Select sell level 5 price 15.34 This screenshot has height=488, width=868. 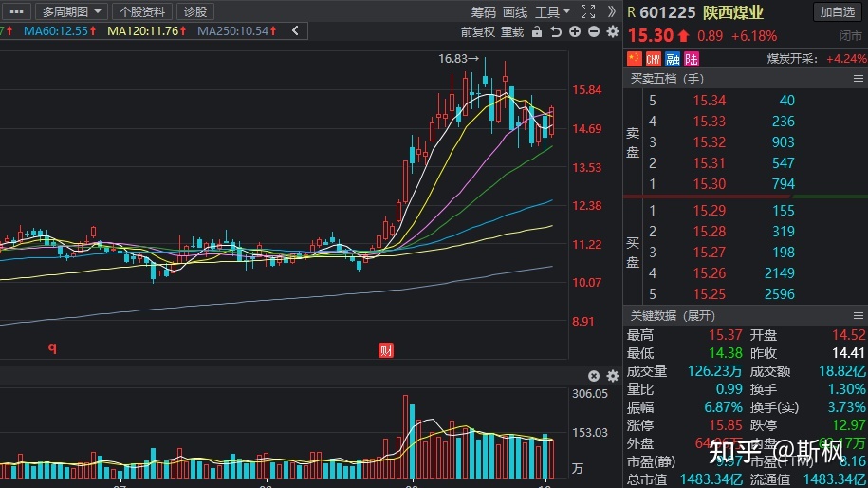click(710, 101)
